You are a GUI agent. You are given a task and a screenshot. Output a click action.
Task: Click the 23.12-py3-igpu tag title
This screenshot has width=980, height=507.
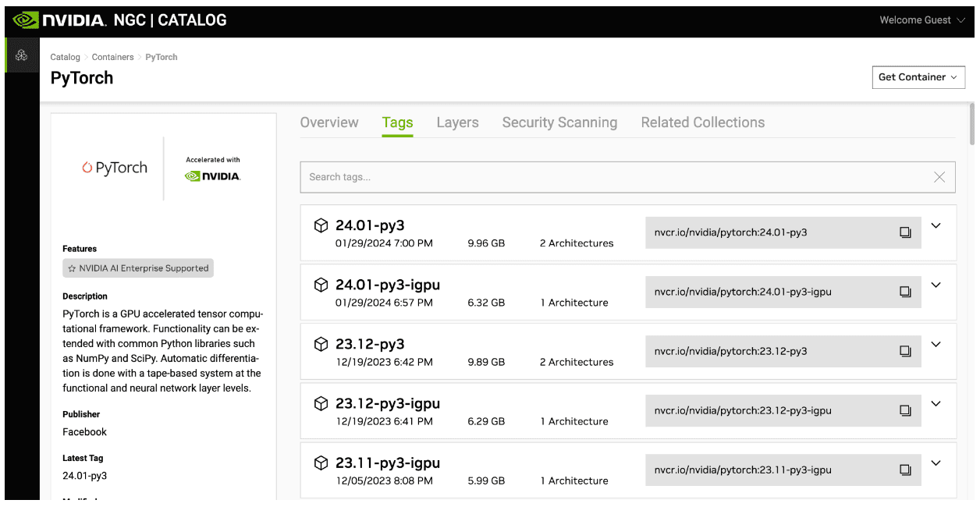388,403
